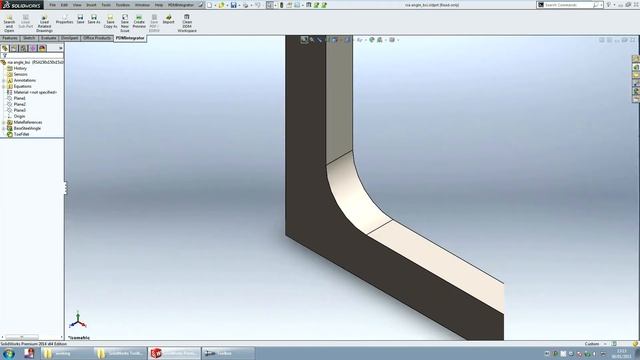
Task: Switch to the Evaluate tab
Action: tap(48, 38)
